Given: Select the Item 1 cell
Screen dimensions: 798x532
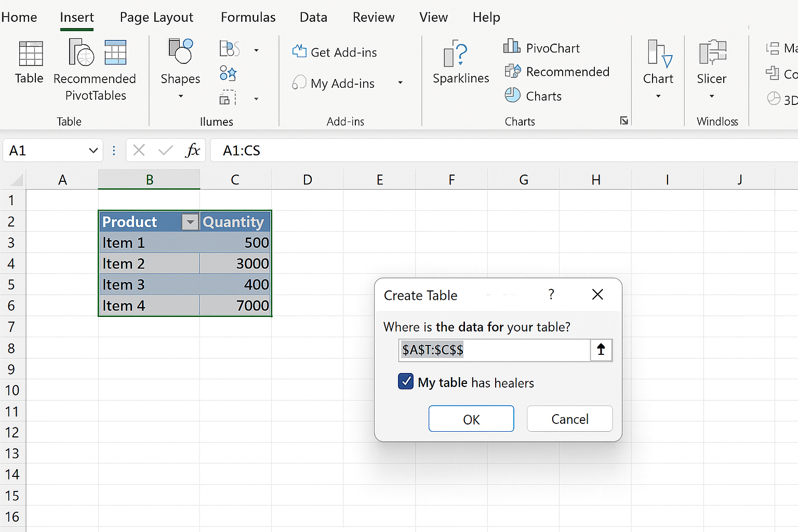Looking at the screenshot, I should point(149,243).
